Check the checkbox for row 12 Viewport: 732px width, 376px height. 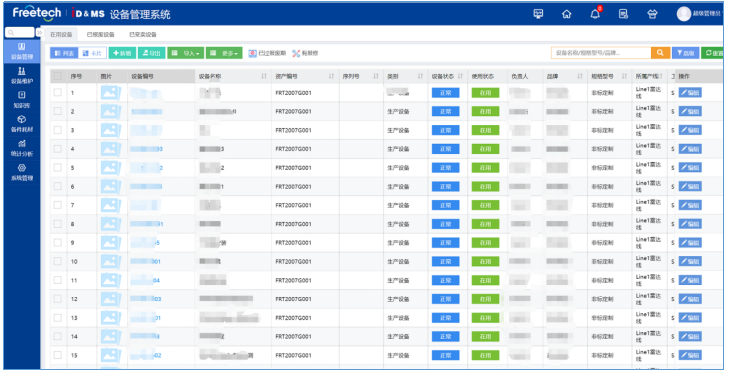pos(57,298)
